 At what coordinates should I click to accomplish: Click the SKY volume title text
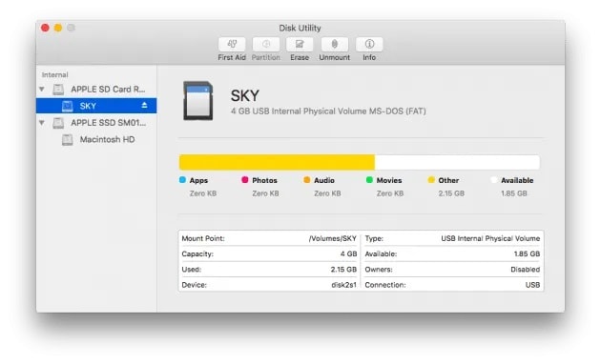245,95
